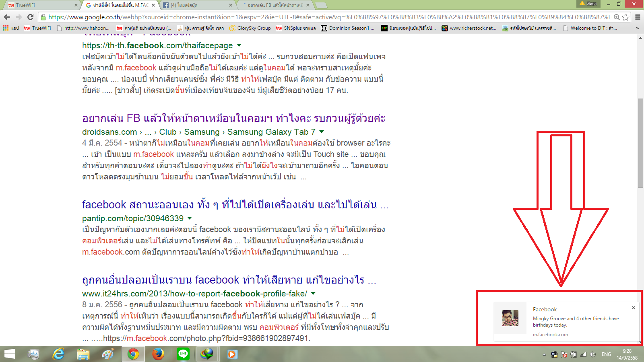
Task: Click the Chrome profile name button
Action: click(588, 4)
